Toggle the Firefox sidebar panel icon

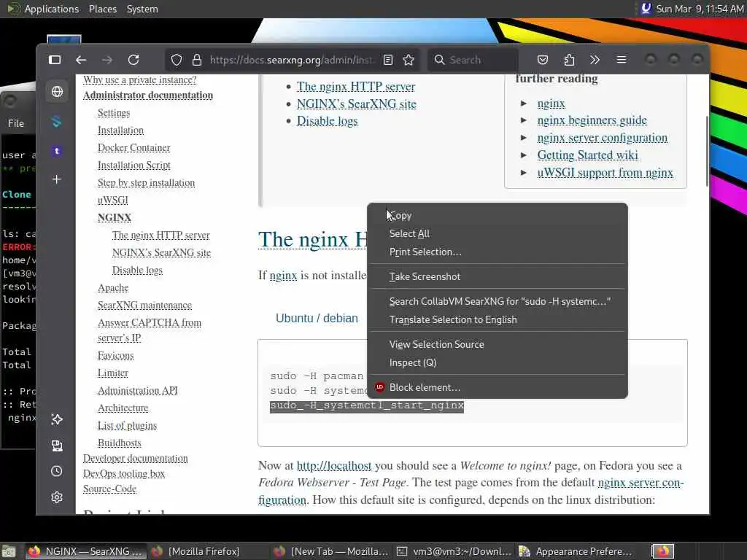55,60
